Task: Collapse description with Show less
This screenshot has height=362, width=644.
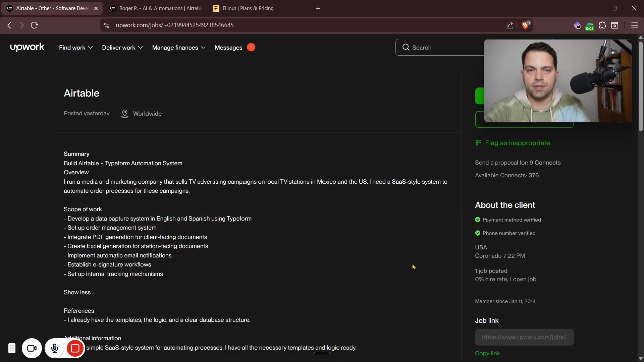Action: pyautogui.click(x=77, y=292)
